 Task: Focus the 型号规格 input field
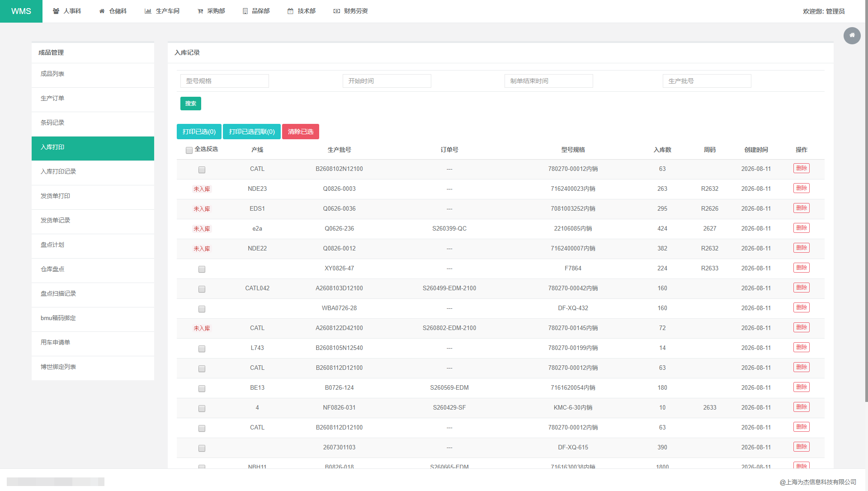(x=225, y=81)
